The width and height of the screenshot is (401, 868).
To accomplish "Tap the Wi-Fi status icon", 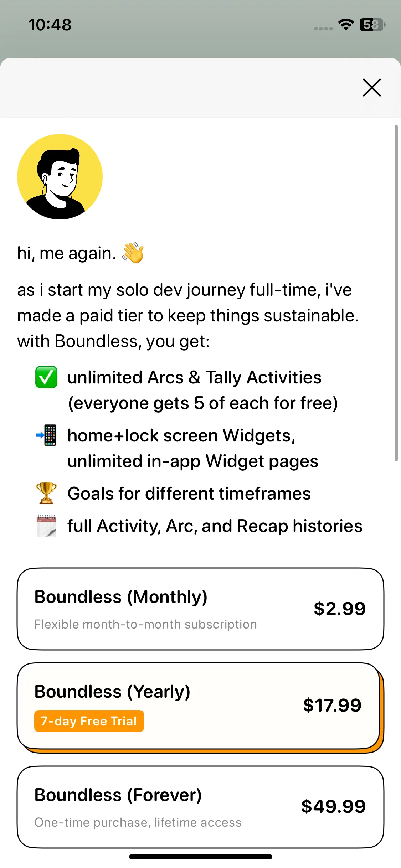I will point(346,25).
